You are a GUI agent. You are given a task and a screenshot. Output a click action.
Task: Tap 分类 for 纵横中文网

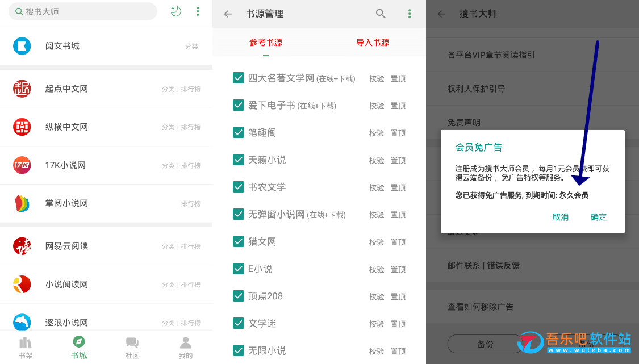pos(168,127)
